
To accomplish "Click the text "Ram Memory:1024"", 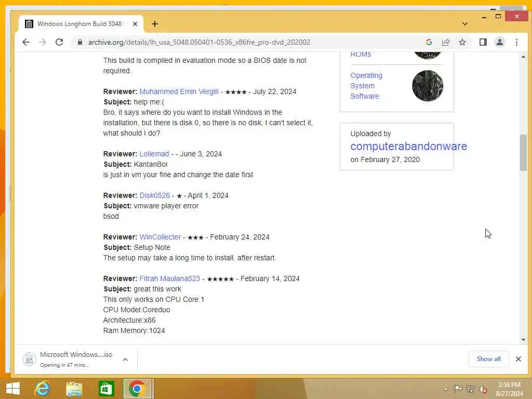I will tap(134, 330).
